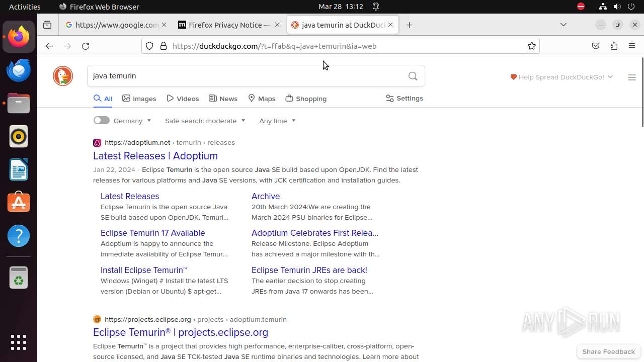Open Files manager from the dock
644x362 pixels.
tap(19, 103)
